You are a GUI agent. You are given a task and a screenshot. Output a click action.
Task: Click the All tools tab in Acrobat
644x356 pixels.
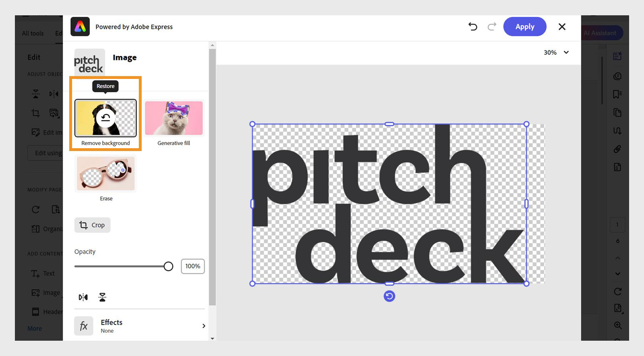33,33
